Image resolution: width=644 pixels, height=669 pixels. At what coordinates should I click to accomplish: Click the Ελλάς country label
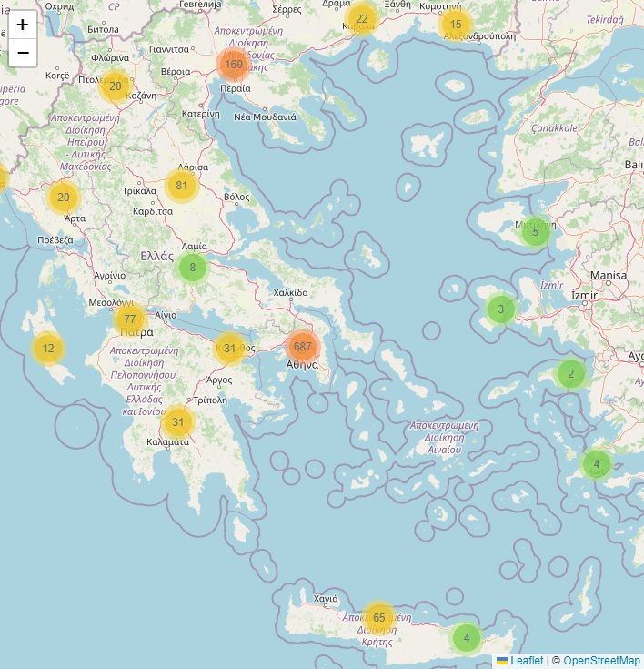(x=157, y=256)
